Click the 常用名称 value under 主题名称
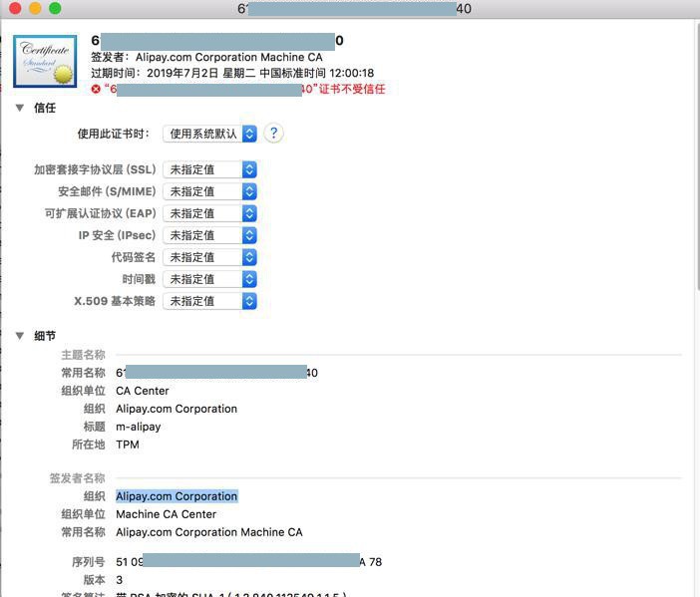The width and height of the screenshot is (700, 597). pyautogui.click(x=217, y=373)
